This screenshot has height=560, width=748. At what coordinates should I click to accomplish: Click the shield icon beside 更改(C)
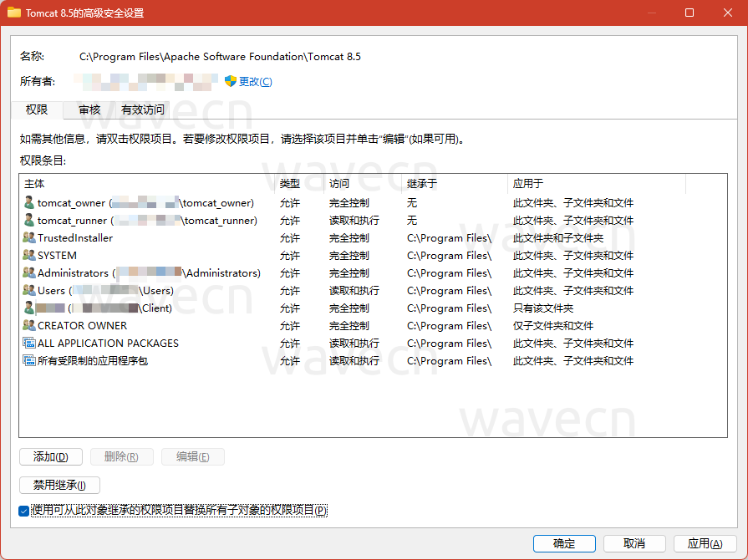pos(231,81)
